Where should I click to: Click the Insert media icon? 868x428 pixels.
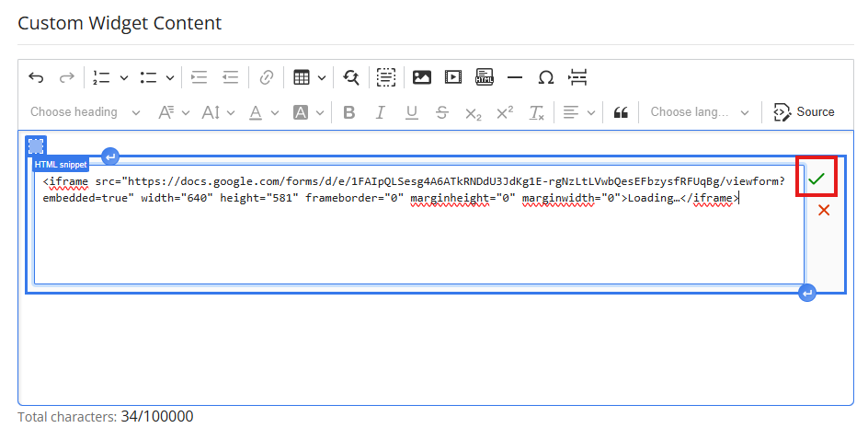(453, 77)
